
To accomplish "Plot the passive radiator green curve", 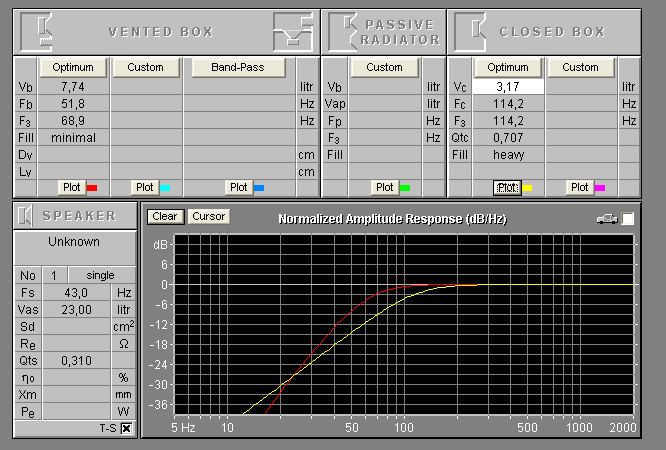I will pos(384,187).
